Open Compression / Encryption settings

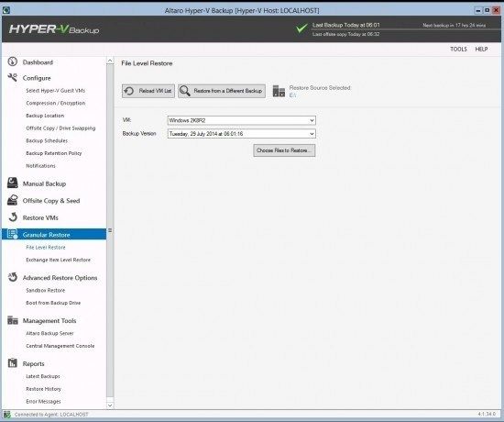click(56, 103)
